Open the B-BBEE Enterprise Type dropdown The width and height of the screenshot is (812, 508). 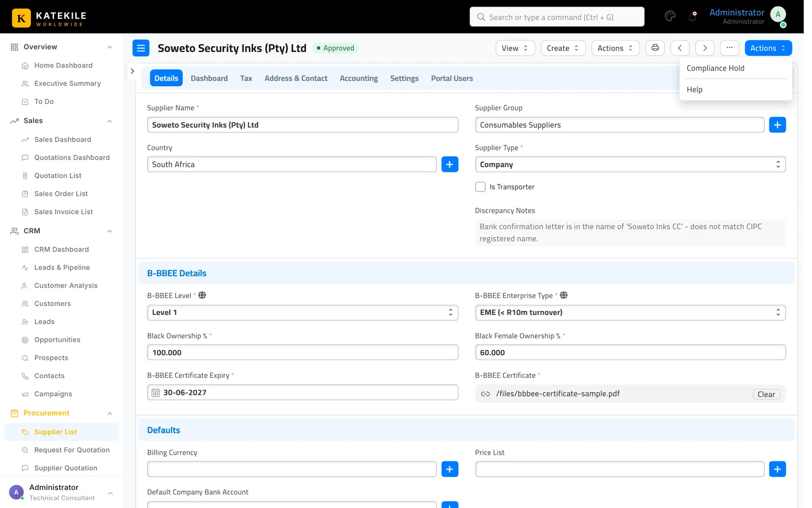(x=630, y=312)
